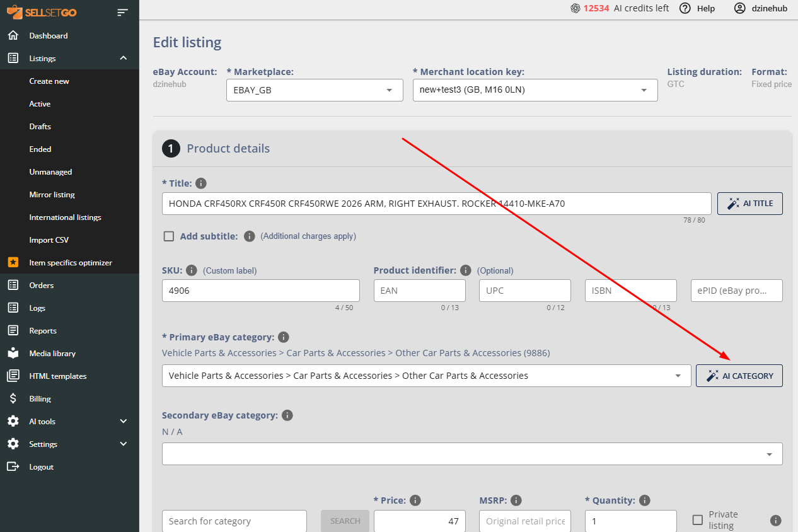Open Drafts in the Listings menu
The image size is (798, 532).
(40, 127)
